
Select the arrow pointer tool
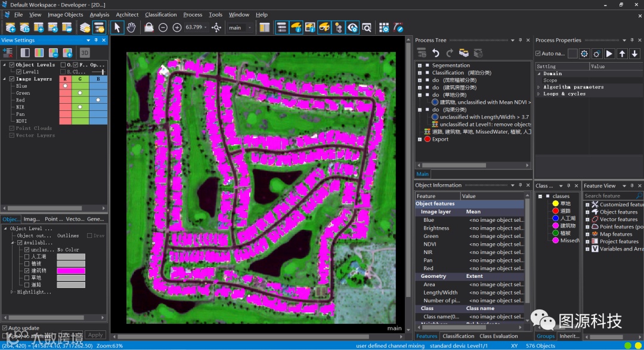[117, 27]
